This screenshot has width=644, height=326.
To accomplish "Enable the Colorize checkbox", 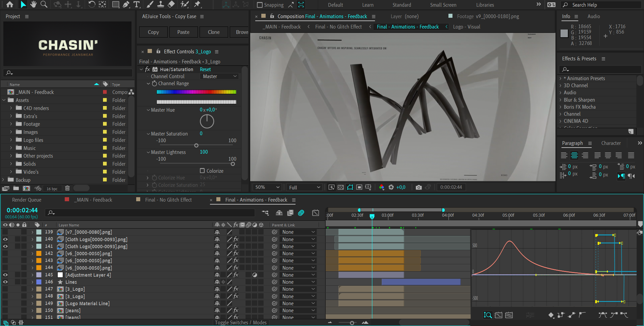I will click(x=202, y=171).
